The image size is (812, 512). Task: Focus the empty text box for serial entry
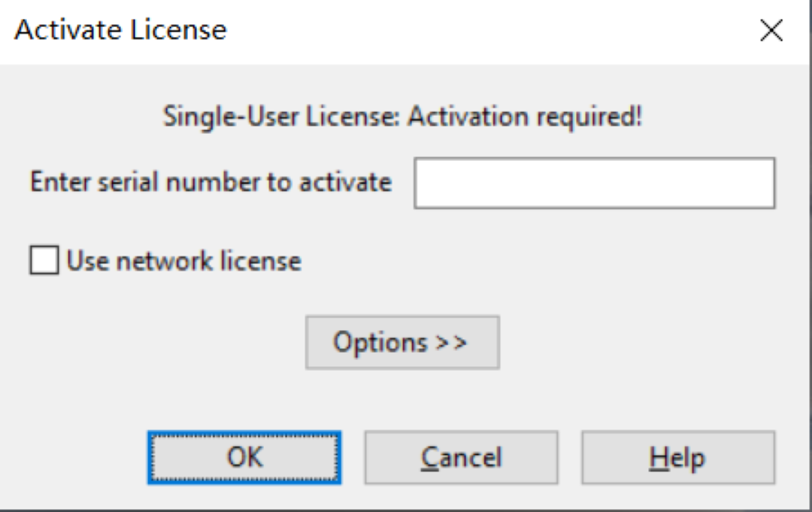coord(594,183)
